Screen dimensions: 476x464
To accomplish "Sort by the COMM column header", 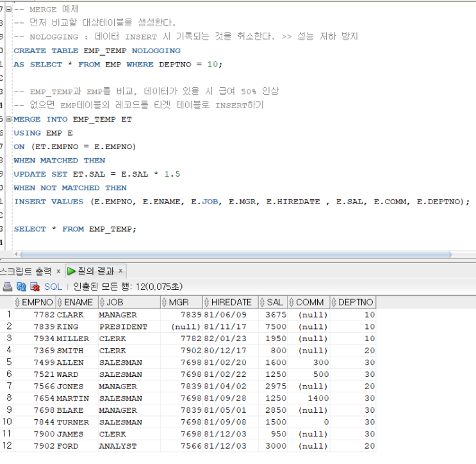I will [309, 302].
